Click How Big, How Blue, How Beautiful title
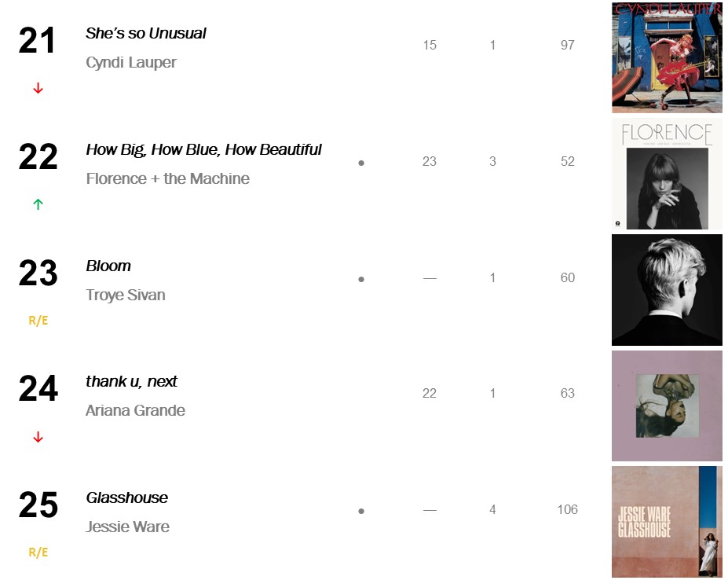728x580 pixels. click(x=203, y=149)
